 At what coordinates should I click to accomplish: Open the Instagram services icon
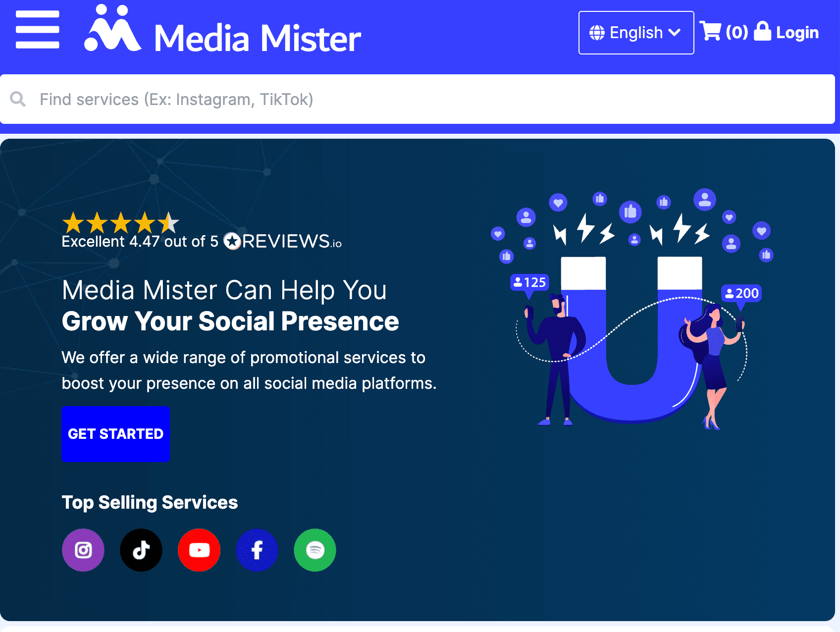pos(83,550)
